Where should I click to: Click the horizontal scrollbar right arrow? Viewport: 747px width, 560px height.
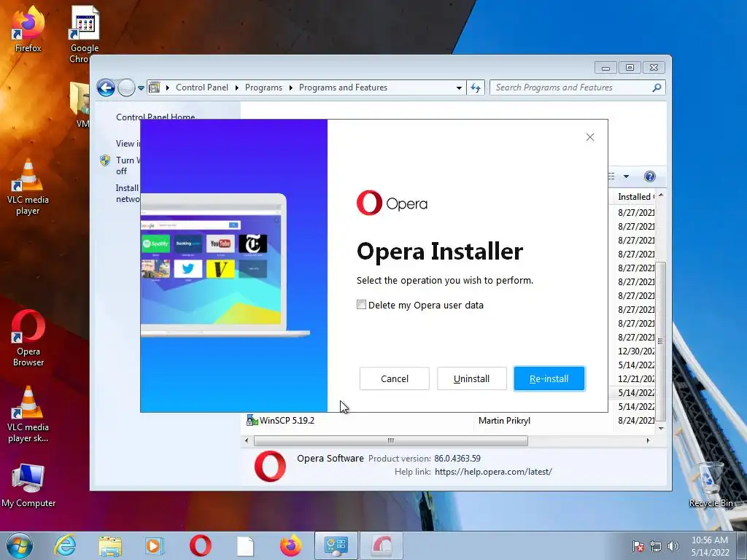point(648,440)
